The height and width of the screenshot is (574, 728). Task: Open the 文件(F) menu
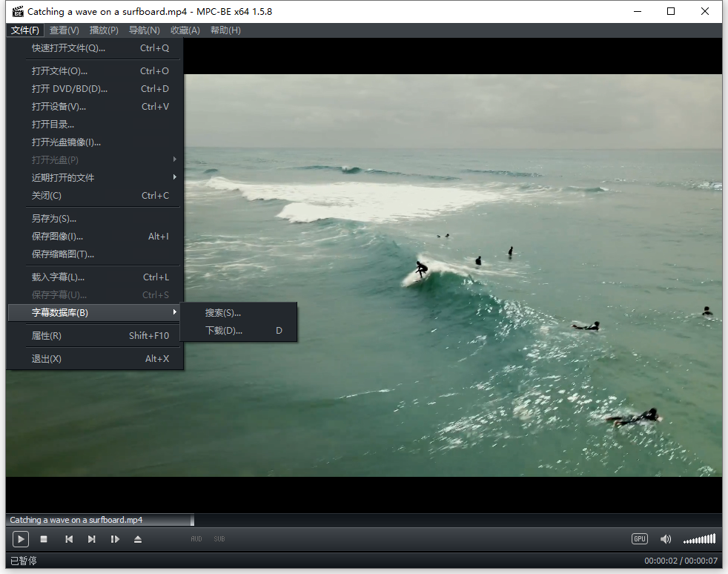(25, 30)
